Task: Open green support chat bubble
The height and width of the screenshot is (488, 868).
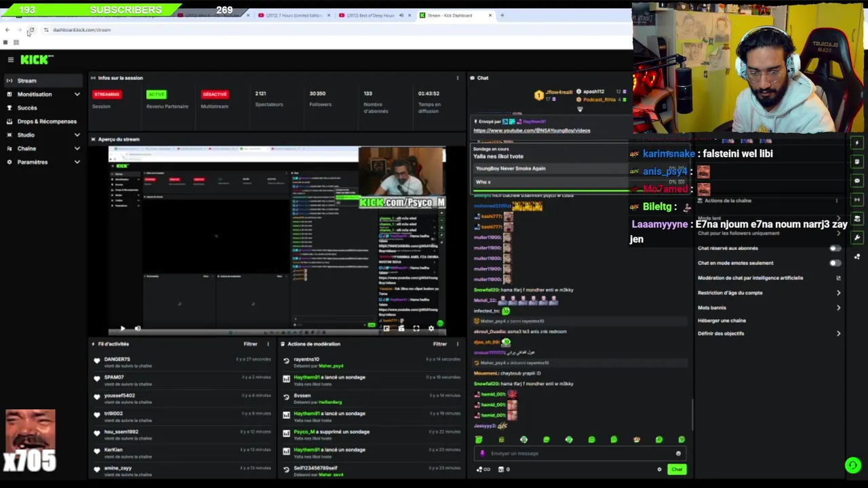Action: click(x=853, y=465)
